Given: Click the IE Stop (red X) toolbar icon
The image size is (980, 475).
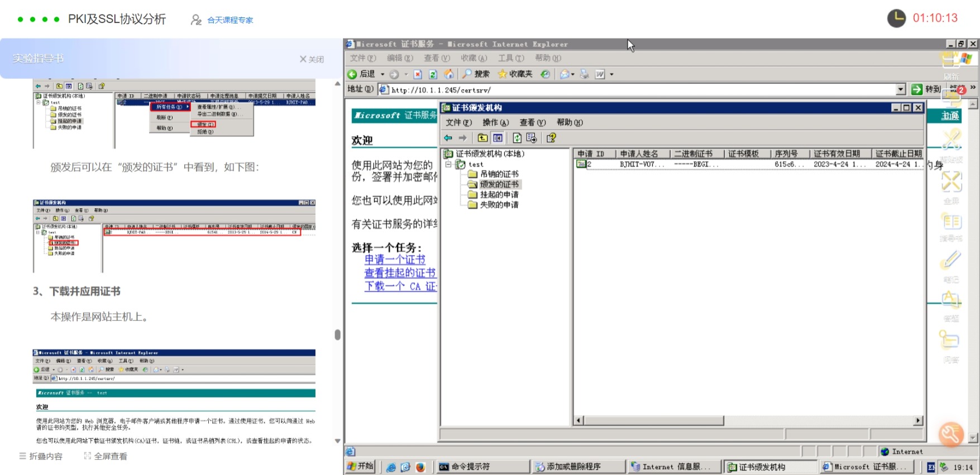Looking at the screenshot, I should tap(418, 74).
